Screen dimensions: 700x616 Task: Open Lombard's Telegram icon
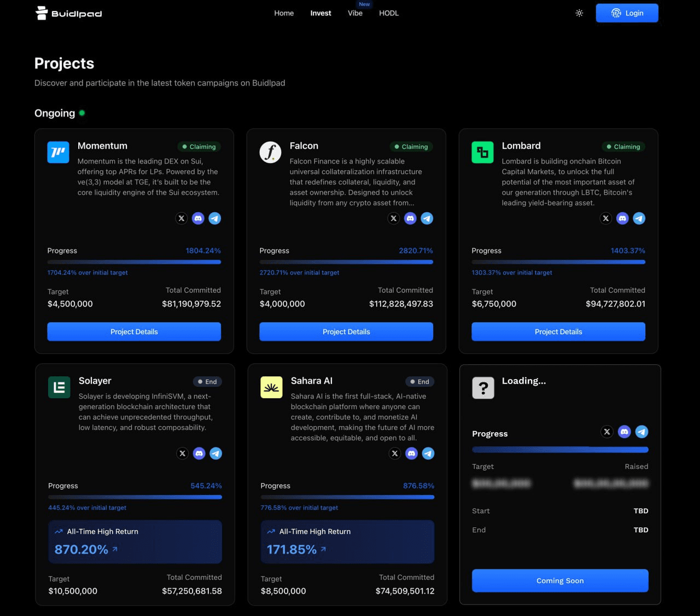(639, 218)
